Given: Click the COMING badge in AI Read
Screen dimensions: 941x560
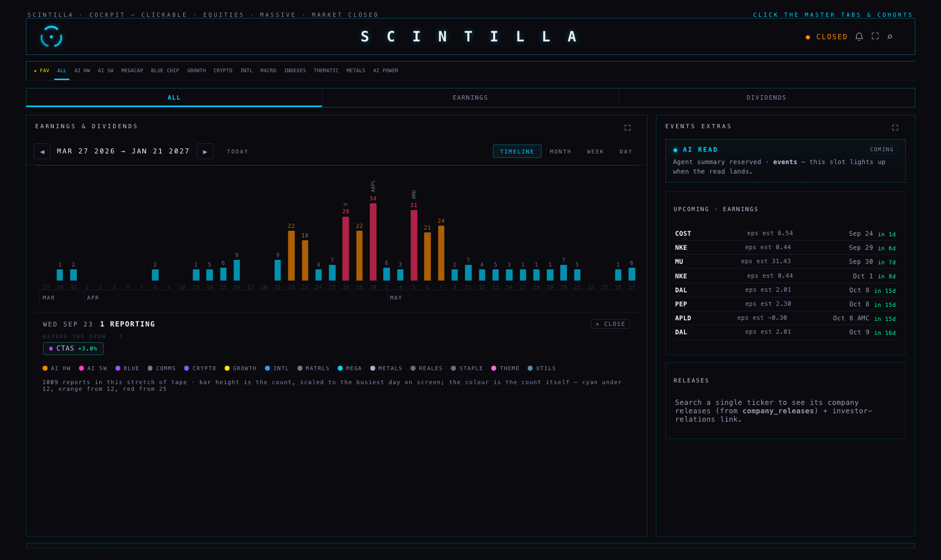Looking at the screenshot, I should pos(882,150).
